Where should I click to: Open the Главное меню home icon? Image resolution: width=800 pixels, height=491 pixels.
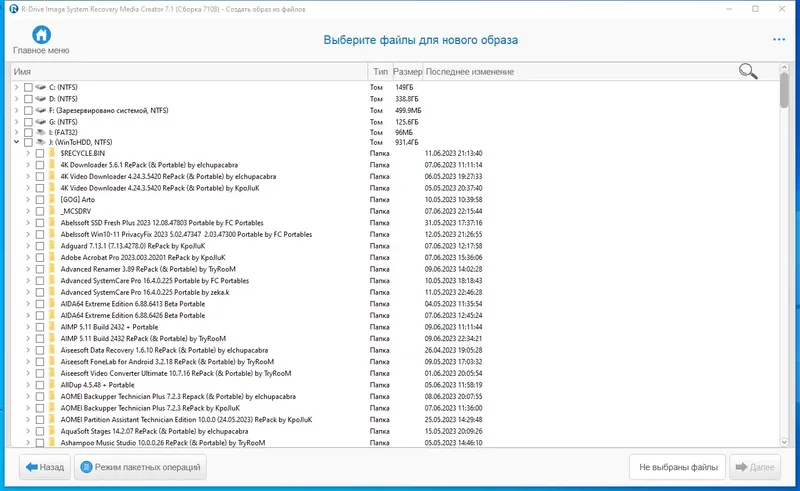(41, 35)
